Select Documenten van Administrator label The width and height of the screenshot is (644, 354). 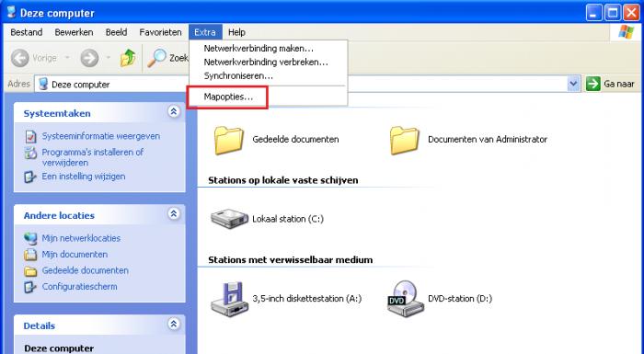pos(488,140)
